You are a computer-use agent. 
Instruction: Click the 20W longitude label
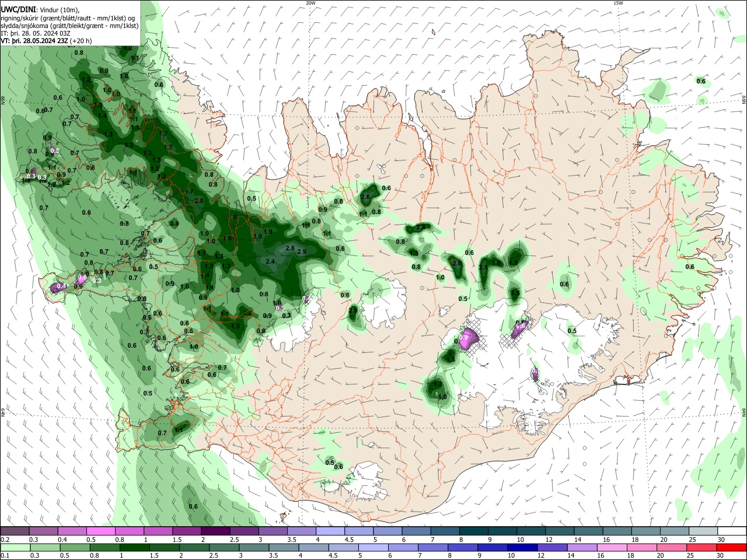[310, 3]
